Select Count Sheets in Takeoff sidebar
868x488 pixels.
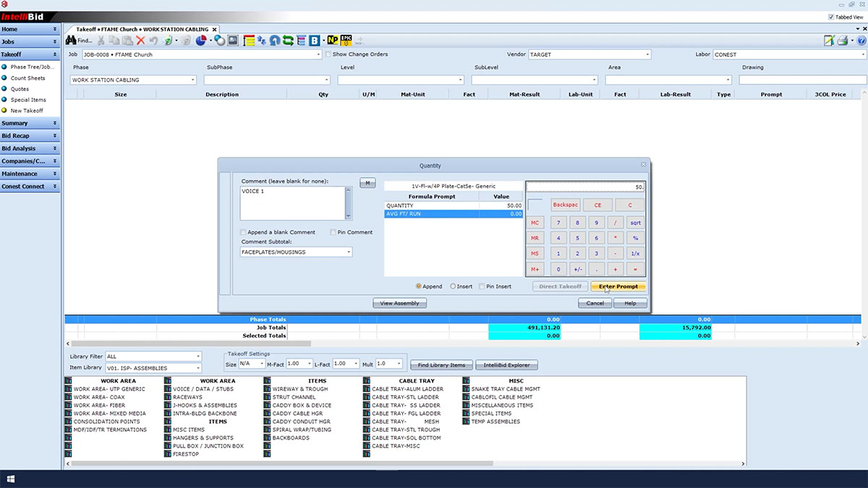[x=27, y=78]
